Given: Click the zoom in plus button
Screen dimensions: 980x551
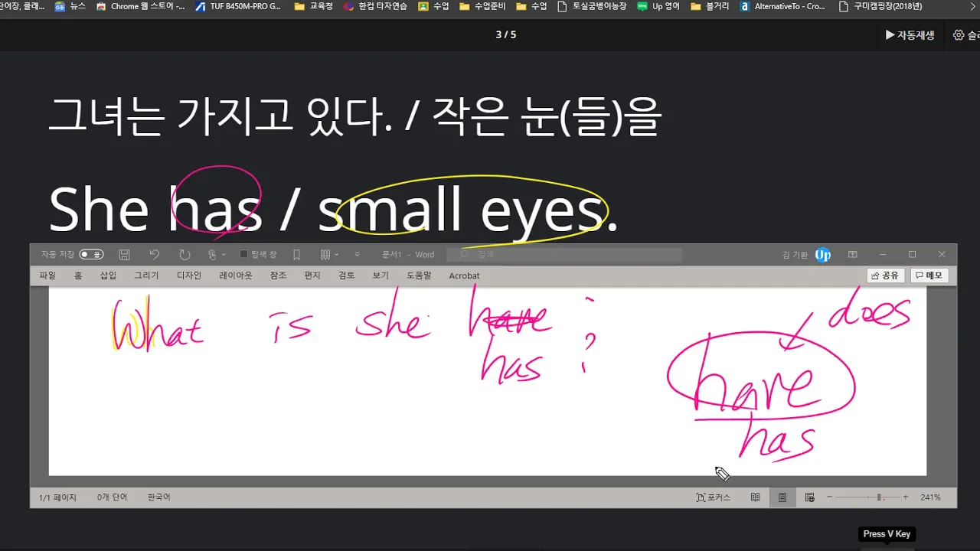Looking at the screenshot, I should [905, 497].
